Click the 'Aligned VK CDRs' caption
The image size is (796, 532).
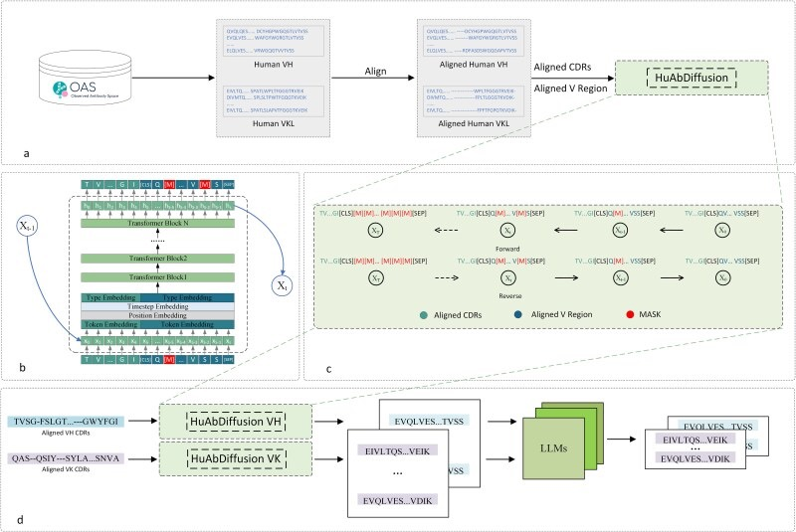[66, 469]
